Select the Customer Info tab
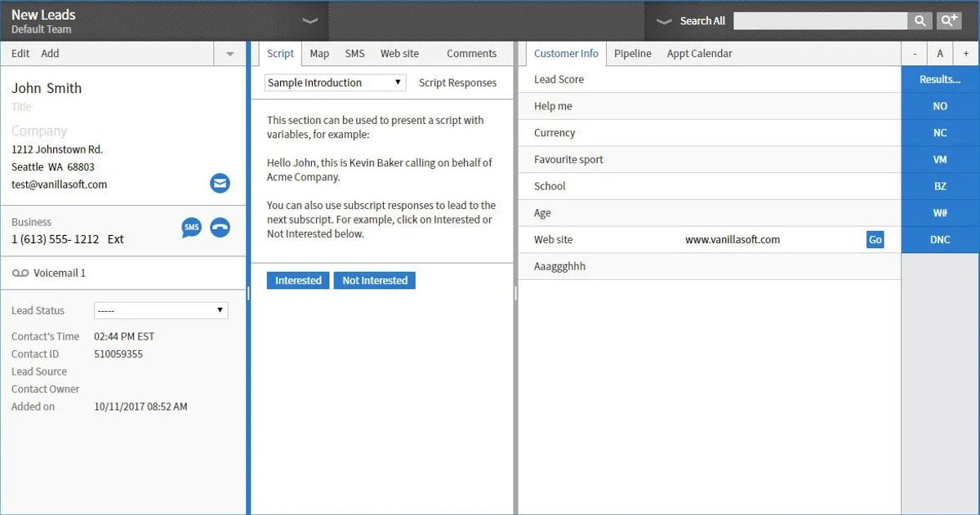The width and height of the screenshot is (980, 515). tap(566, 54)
